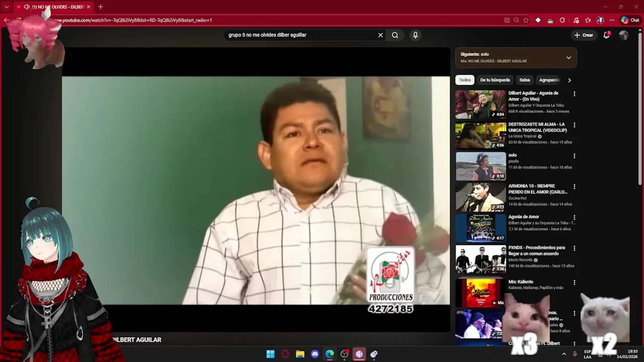Open the tab list dropdown arrow
Screen dimensions: 644x362
(x=7, y=7)
